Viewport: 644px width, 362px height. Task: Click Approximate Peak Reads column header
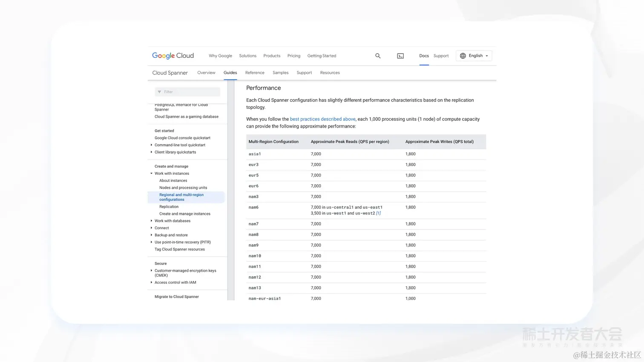point(350,142)
